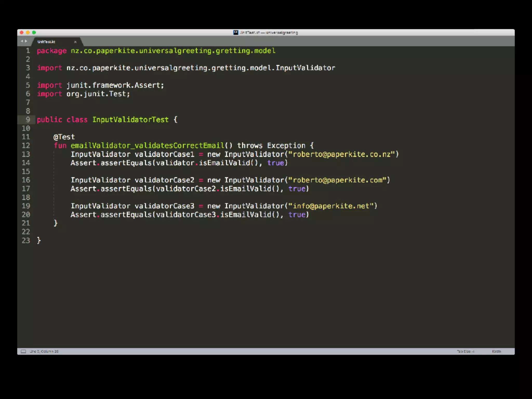Click the package keyword on line 1
The height and width of the screenshot is (399, 532).
click(x=52, y=51)
